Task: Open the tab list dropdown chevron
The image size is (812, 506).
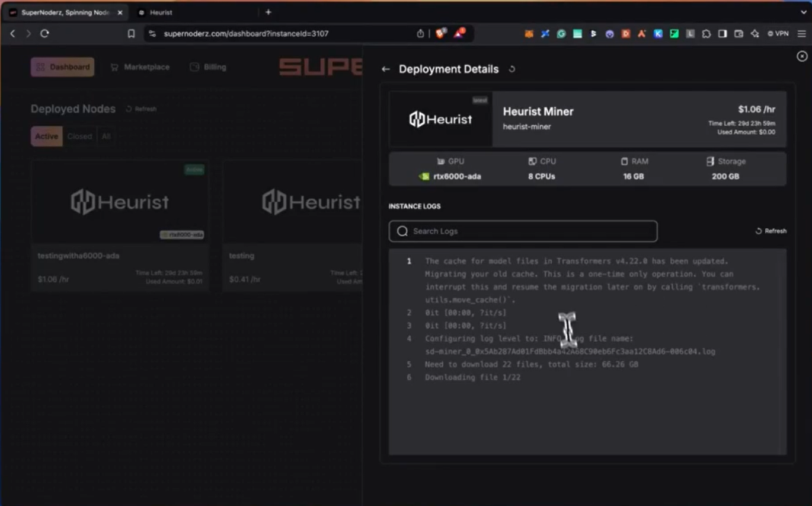Action: 804,12
